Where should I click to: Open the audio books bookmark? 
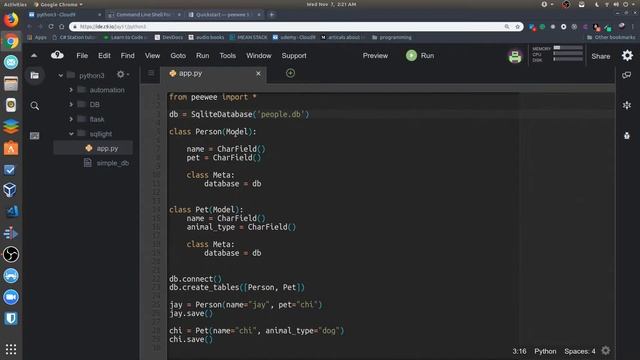tap(206, 37)
